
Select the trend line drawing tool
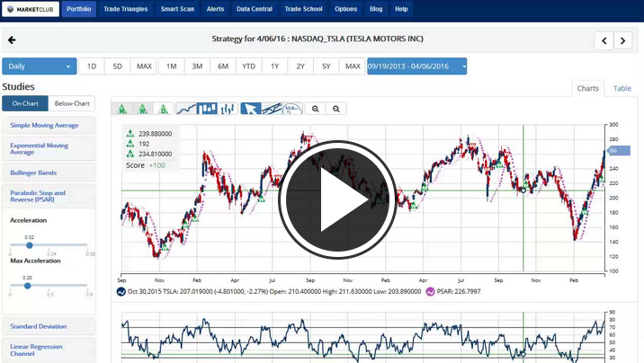tap(271, 109)
